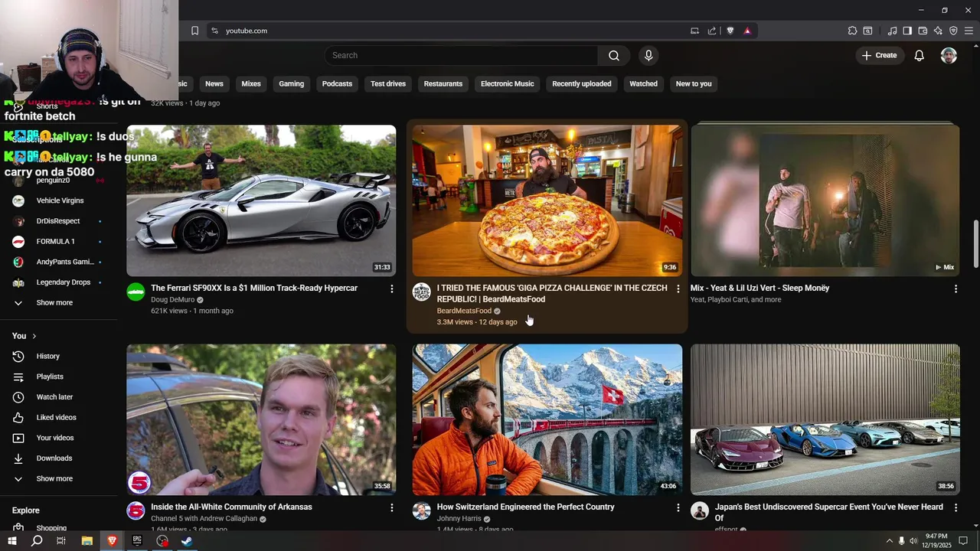980x551 pixels.
Task: Open Brave Leo AI sparkle icon
Action: [938, 31]
